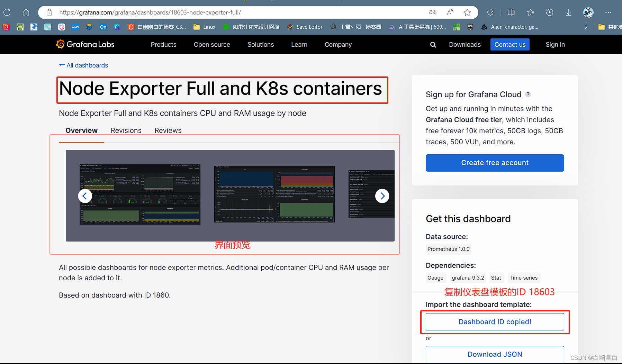Activate the Read aloud icon
Screen dimensions: 622x364
click(x=450, y=12)
